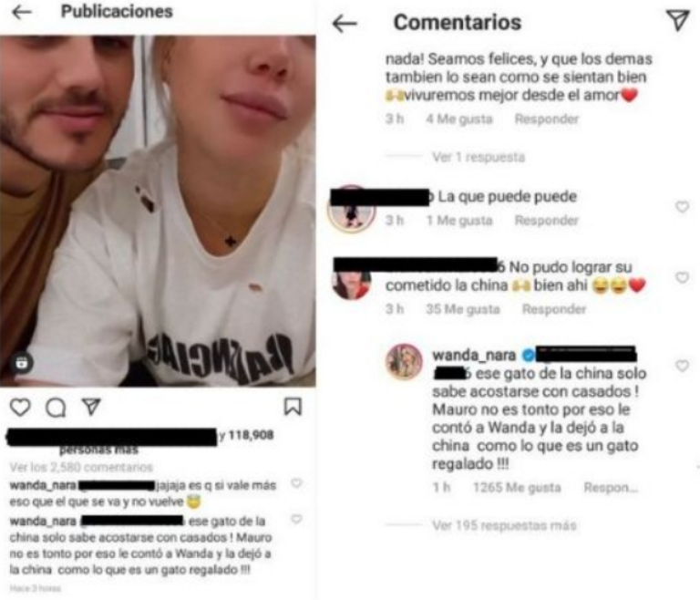
Task: Like the post with the heart icon
Action: coord(20,407)
